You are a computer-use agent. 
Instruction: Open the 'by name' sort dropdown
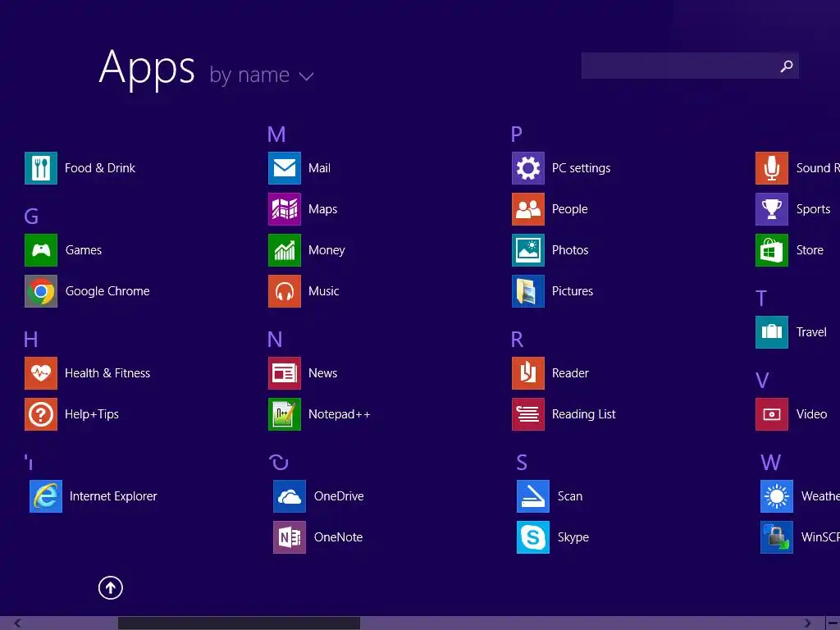(x=261, y=75)
